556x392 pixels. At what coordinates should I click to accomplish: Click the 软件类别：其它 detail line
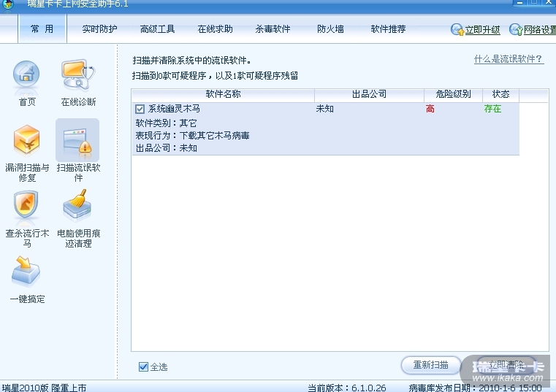coord(166,123)
